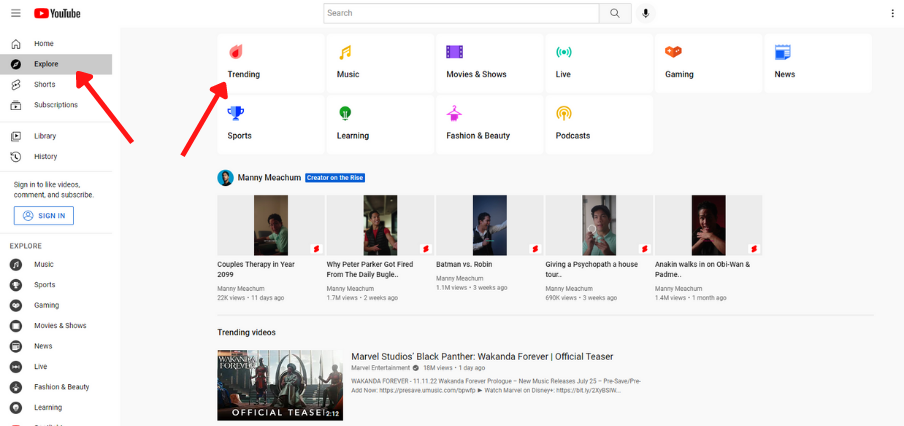The width and height of the screenshot is (904, 426).
Task: Play Black Panther Wakanda Forever teaser thumbnail
Action: pos(280,384)
